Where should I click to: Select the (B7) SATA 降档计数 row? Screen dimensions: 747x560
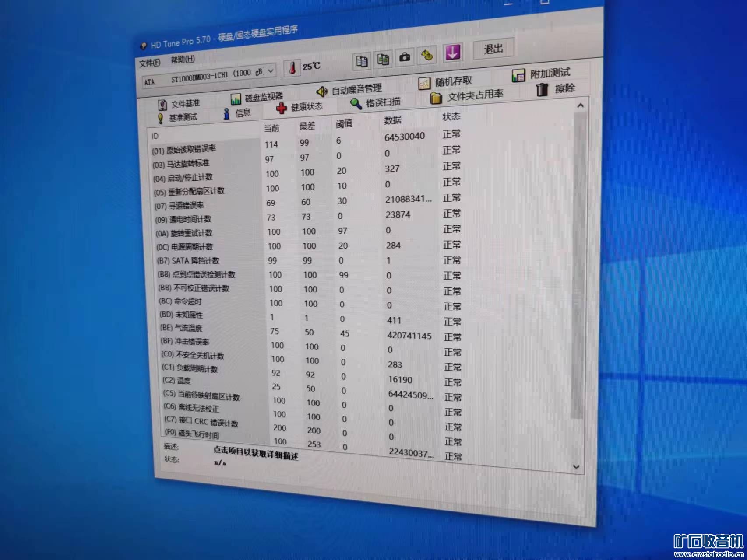(x=310, y=261)
